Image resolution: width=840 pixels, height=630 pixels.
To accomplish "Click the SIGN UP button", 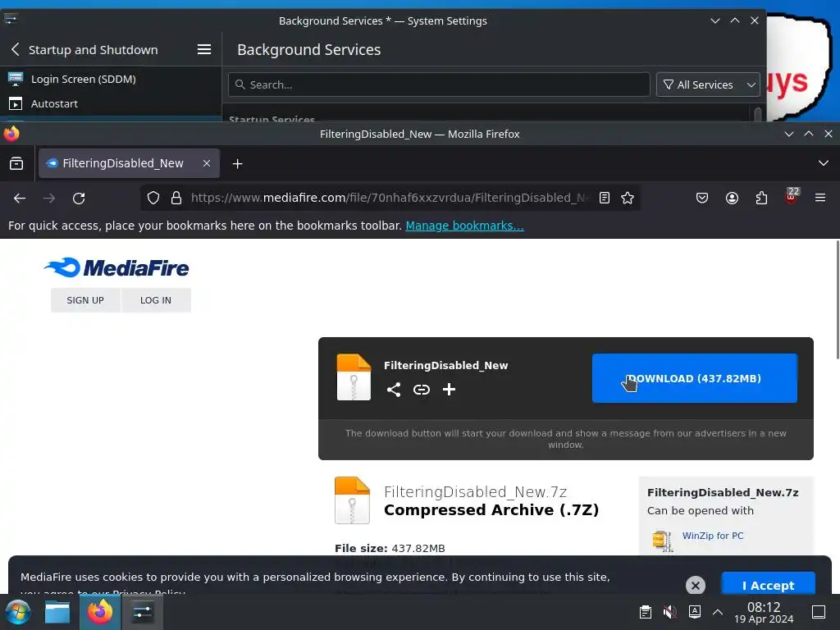I will pos(85,300).
